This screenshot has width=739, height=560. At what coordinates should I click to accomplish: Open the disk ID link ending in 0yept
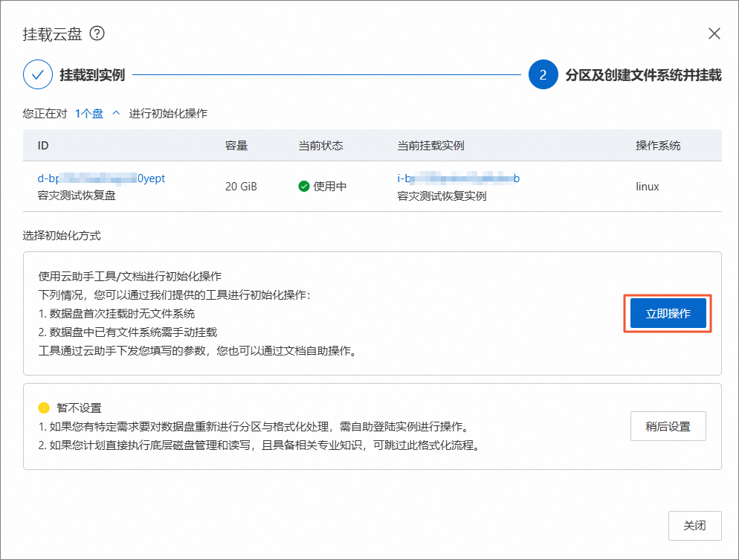101,178
